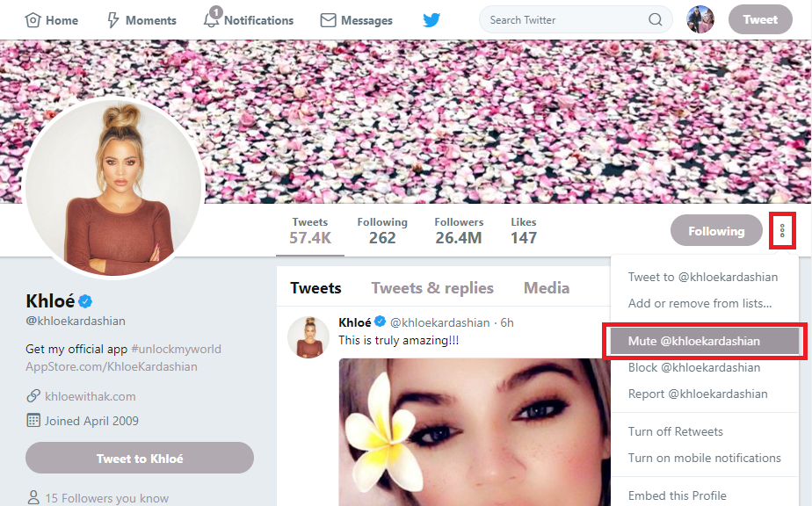The image size is (812, 506).
Task: Mute @khloekardashian from the menu
Action: 703,341
